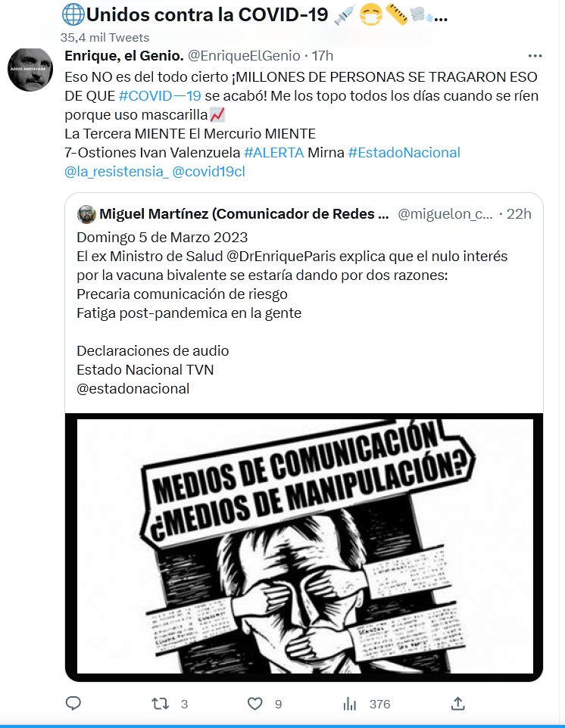The height and width of the screenshot is (728, 565).
Task: Open the 17h tweet timestamp
Action: point(323,56)
